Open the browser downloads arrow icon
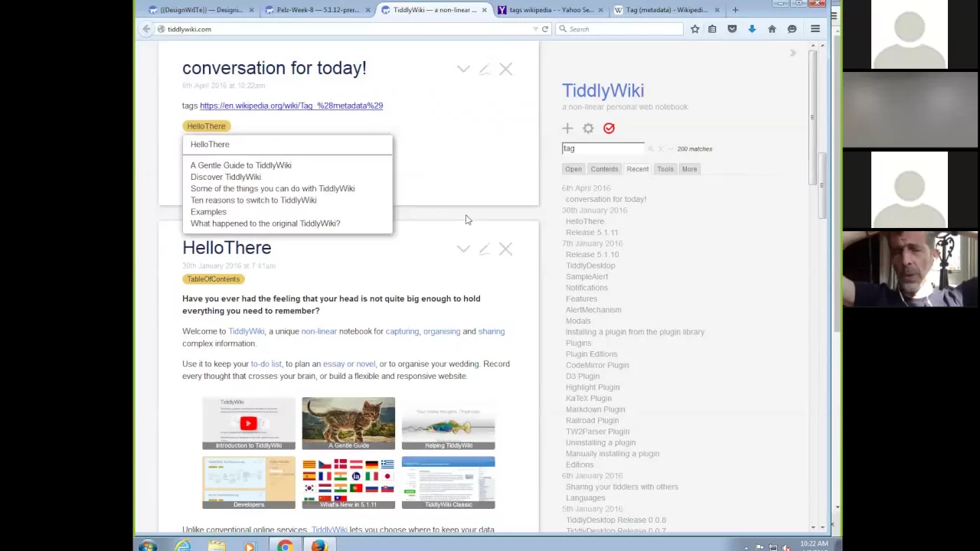The height and width of the screenshot is (551, 980). (x=752, y=29)
